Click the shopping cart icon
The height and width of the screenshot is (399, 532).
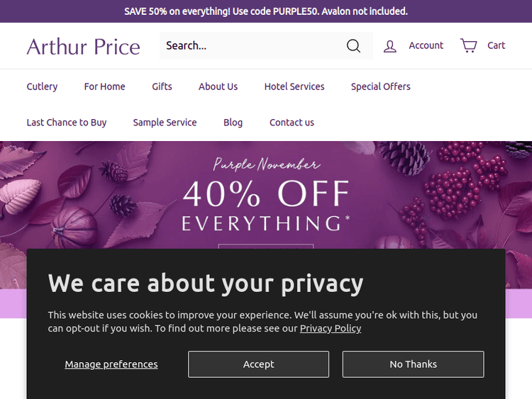click(469, 45)
